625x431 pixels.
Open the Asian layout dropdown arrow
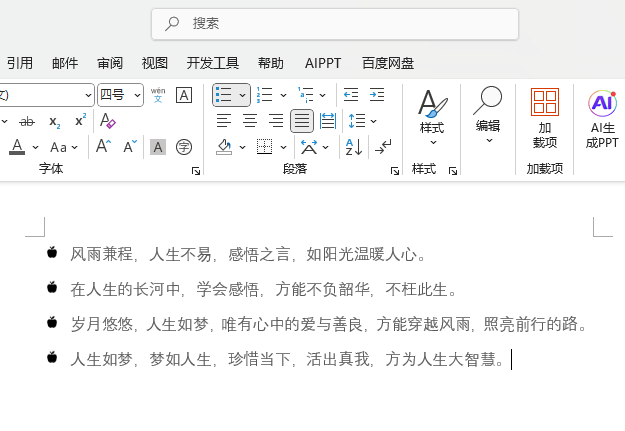pos(326,147)
